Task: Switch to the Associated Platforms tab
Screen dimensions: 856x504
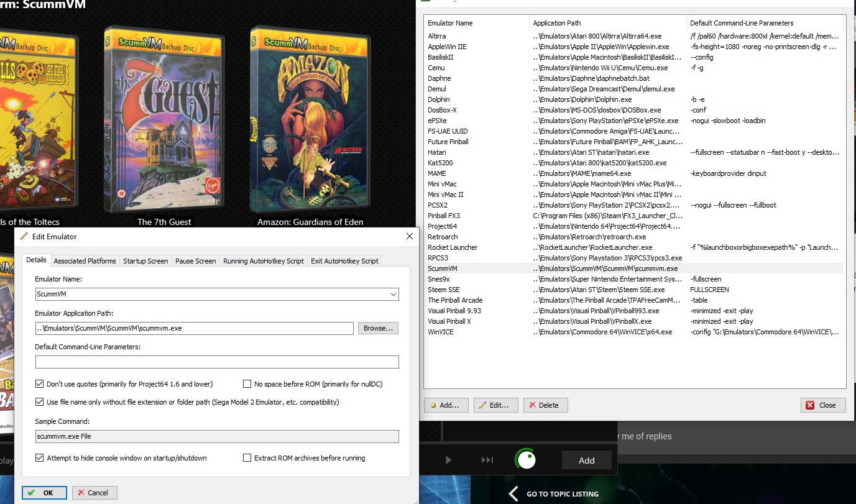Action: point(85,261)
